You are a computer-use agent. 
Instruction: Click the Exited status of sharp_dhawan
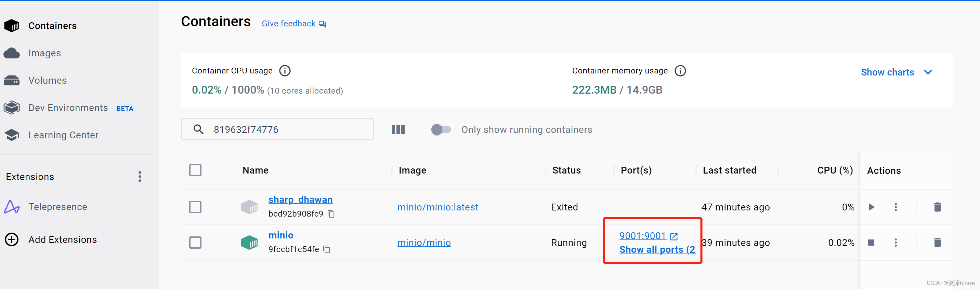click(564, 207)
